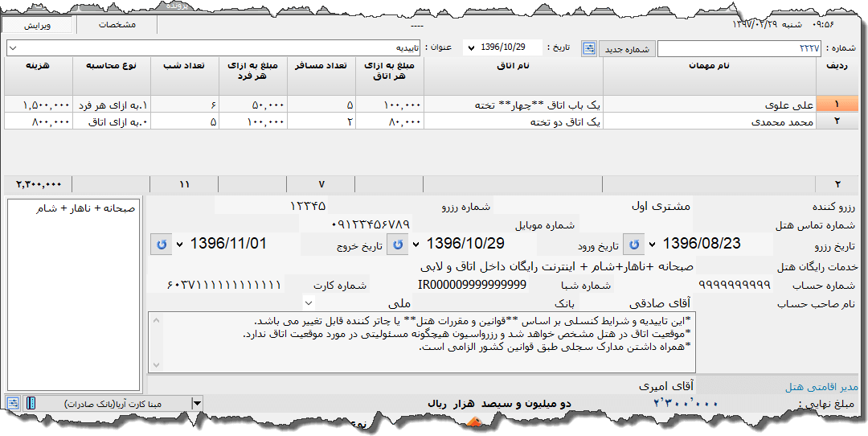The image size is (868, 436).
Task: Click the مدیر اقامتی هتل link label
Action: click(821, 386)
